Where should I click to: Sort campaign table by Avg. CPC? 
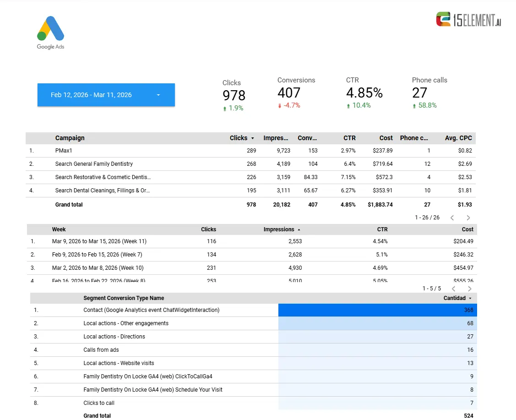pos(458,138)
